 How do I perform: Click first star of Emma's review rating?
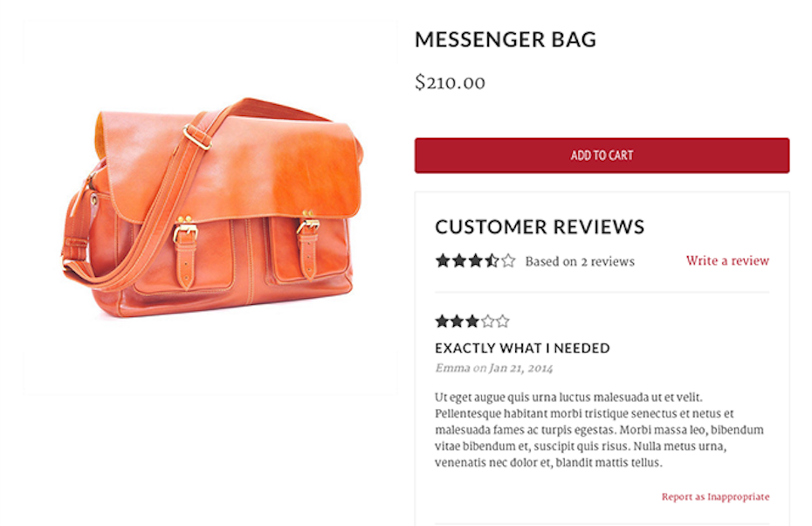click(x=442, y=322)
